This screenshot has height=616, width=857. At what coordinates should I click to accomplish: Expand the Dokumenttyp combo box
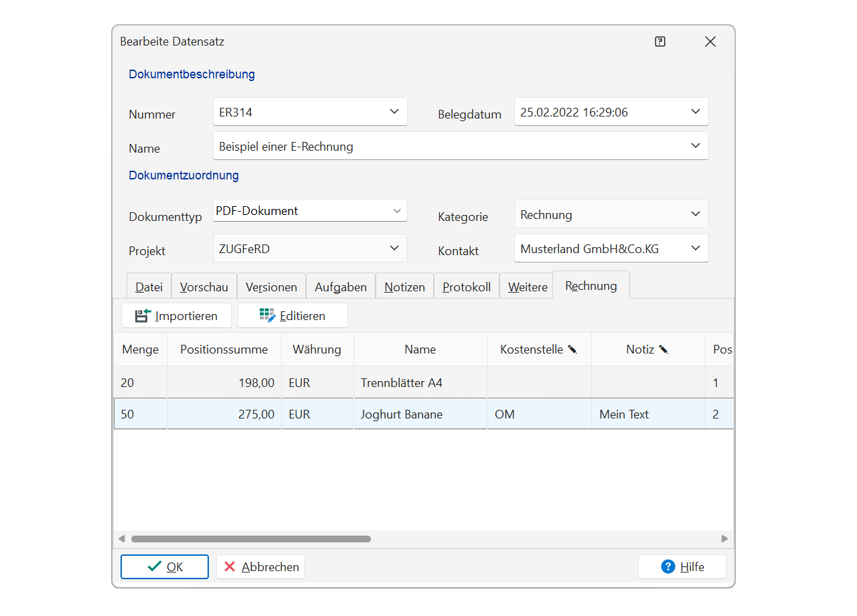396,211
